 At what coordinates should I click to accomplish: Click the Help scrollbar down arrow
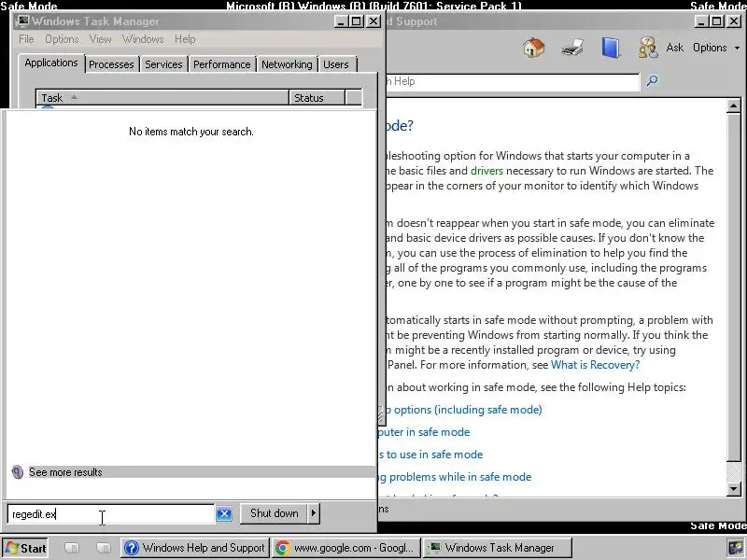[734, 488]
